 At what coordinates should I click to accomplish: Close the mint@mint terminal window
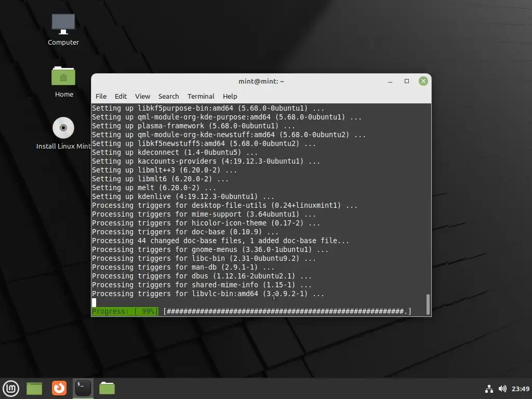pos(423,81)
